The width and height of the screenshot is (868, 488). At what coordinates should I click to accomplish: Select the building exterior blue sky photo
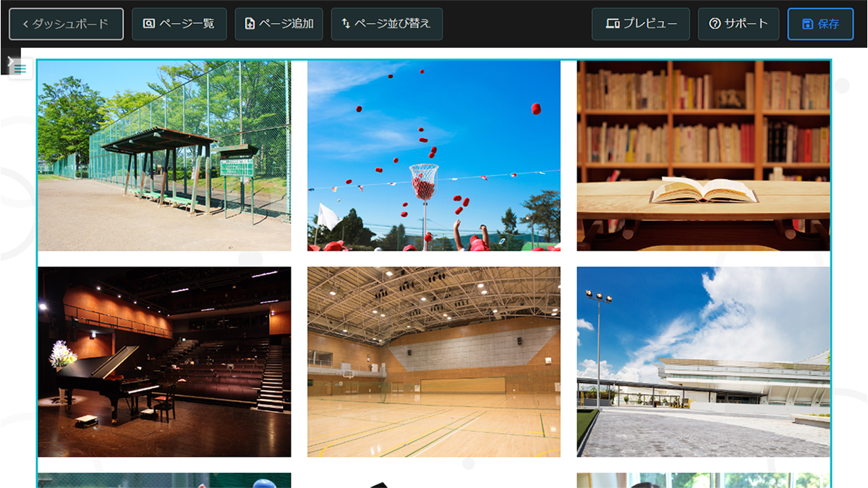coord(702,361)
